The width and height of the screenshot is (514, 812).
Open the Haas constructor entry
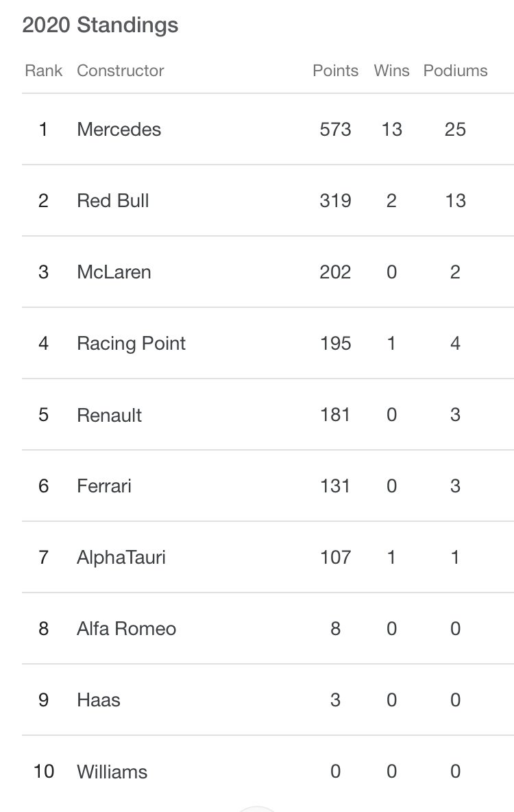pos(267,700)
